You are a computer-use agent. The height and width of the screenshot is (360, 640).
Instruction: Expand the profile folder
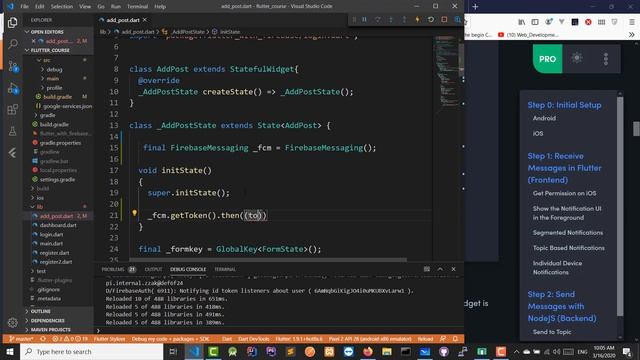[x=54, y=88]
